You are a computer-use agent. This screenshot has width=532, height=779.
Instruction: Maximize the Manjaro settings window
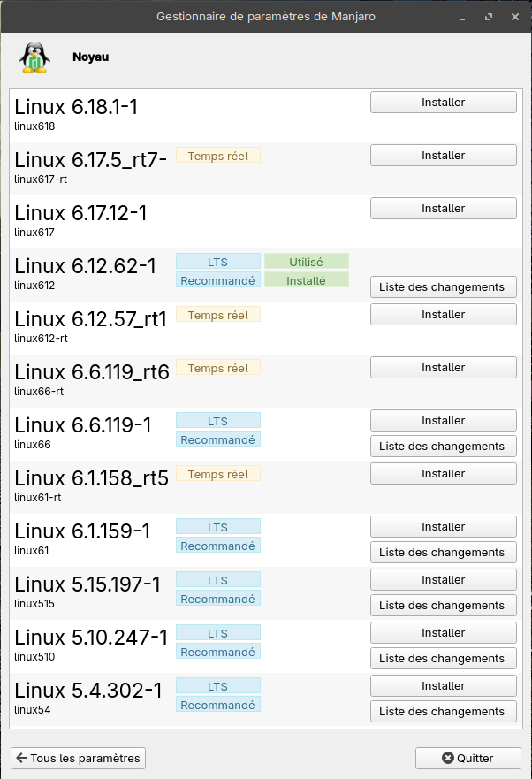(x=489, y=17)
